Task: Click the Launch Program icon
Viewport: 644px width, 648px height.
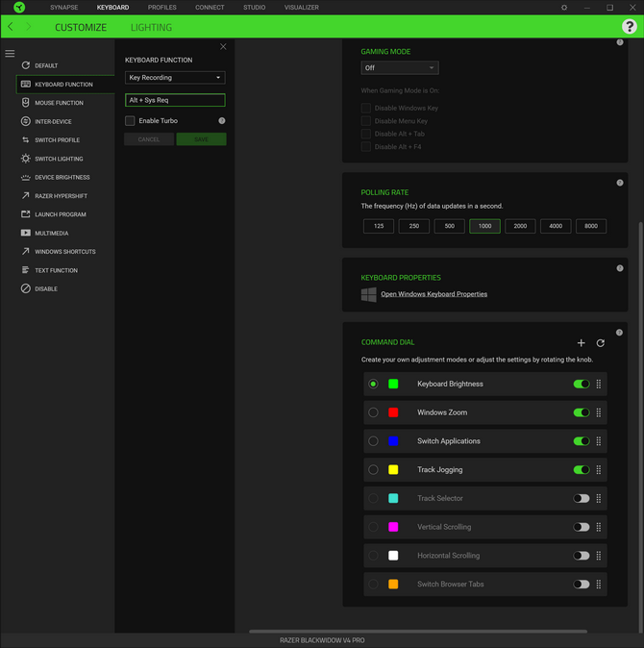Action: pyautogui.click(x=26, y=214)
